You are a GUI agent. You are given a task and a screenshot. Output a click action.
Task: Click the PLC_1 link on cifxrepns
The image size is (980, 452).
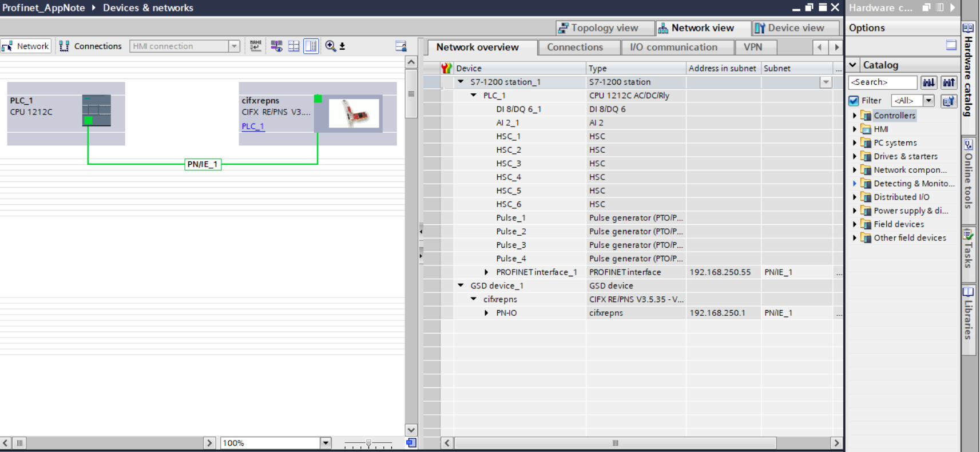coord(253,126)
